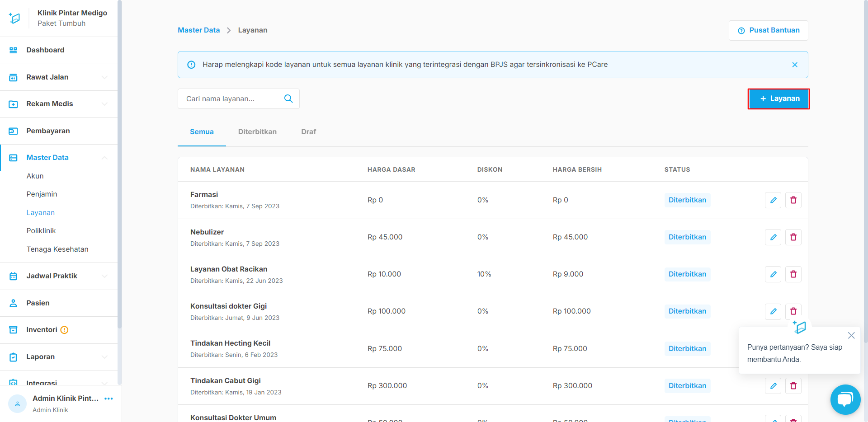Open the Penjamin submenu item
This screenshot has height=422, width=868.
pyautogui.click(x=42, y=194)
